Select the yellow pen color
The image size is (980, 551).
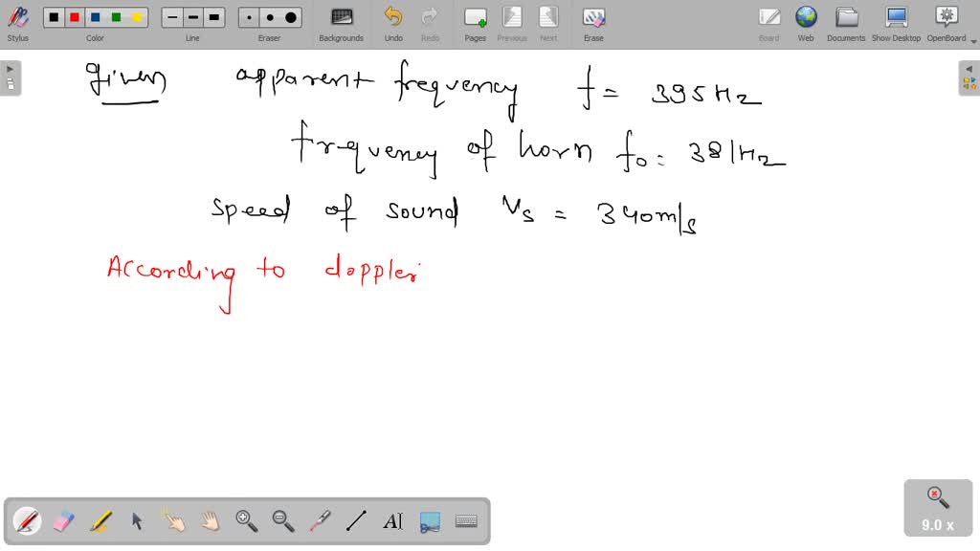(137, 17)
